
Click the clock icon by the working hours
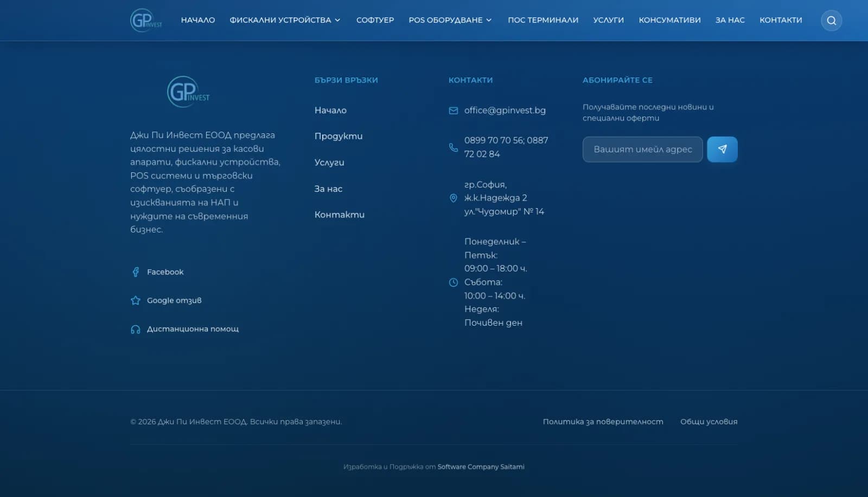454,282
